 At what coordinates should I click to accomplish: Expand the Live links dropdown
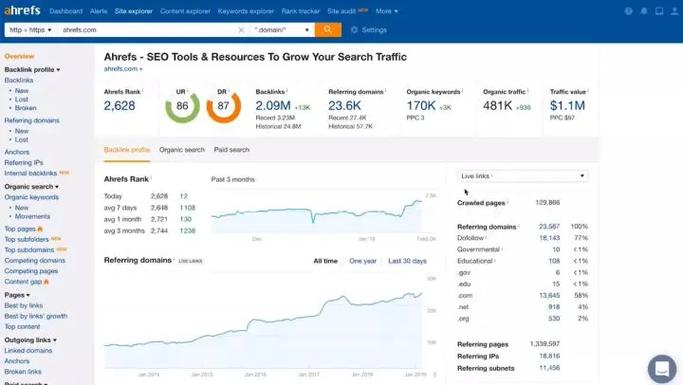coord(523,176)
